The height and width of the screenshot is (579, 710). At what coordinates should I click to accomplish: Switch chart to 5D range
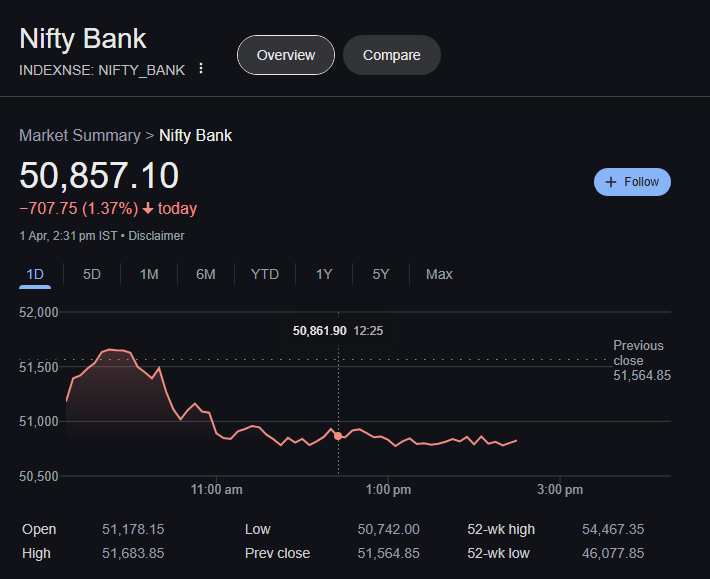tap(91, 274)
